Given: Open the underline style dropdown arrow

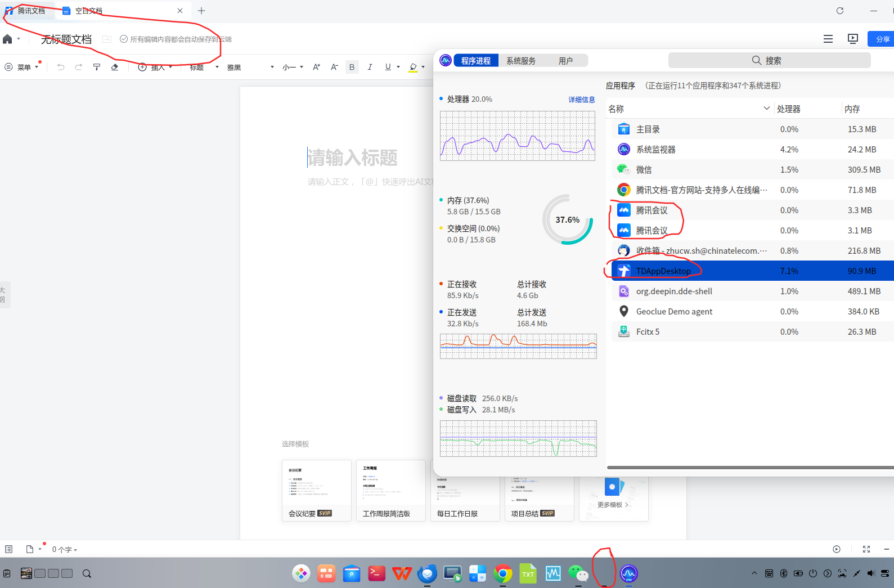Looking at the screenshot, I should pyautogui.click(x=398, y=67).
